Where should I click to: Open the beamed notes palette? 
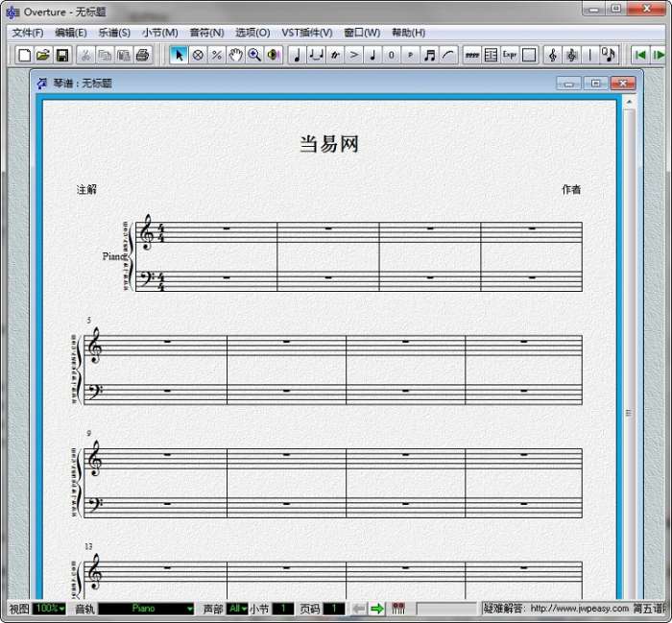[x=429, y=56]
